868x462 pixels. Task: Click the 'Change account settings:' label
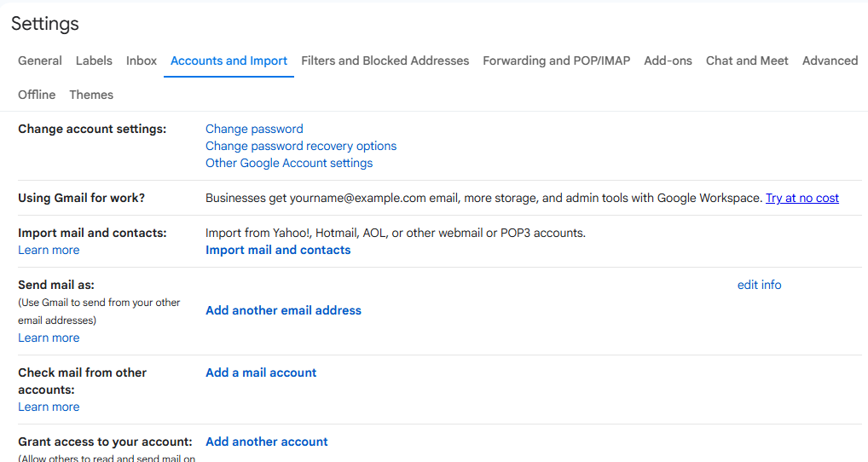[x=92, y=129]
